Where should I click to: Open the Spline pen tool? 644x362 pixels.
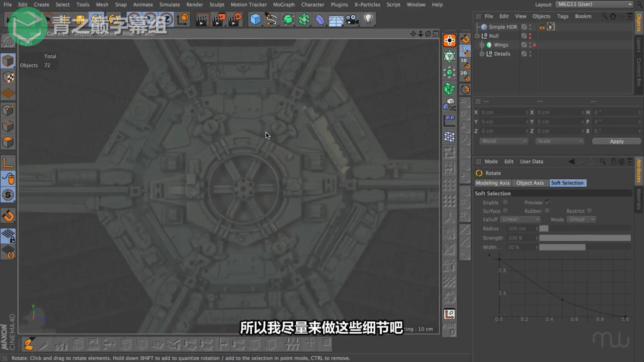click(x=271, y=19)
